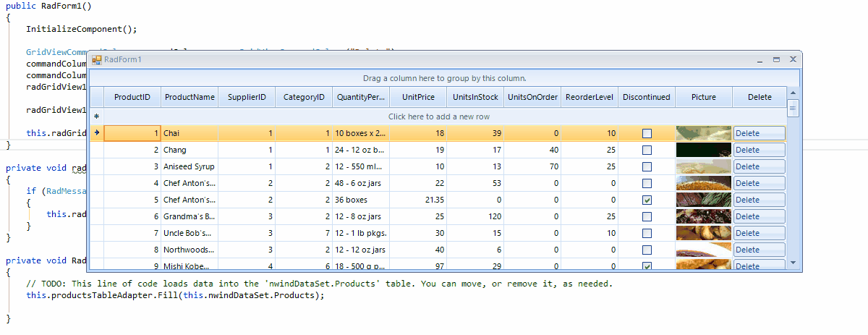Check the Discontinued box for Chai
The image size is (868, 335).
click(647, 133)
